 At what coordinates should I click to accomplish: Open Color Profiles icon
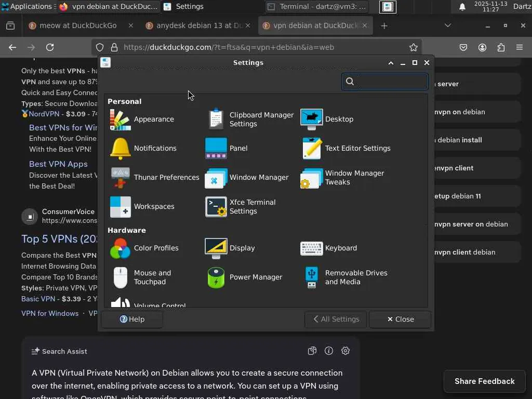(x=120, y=248)
